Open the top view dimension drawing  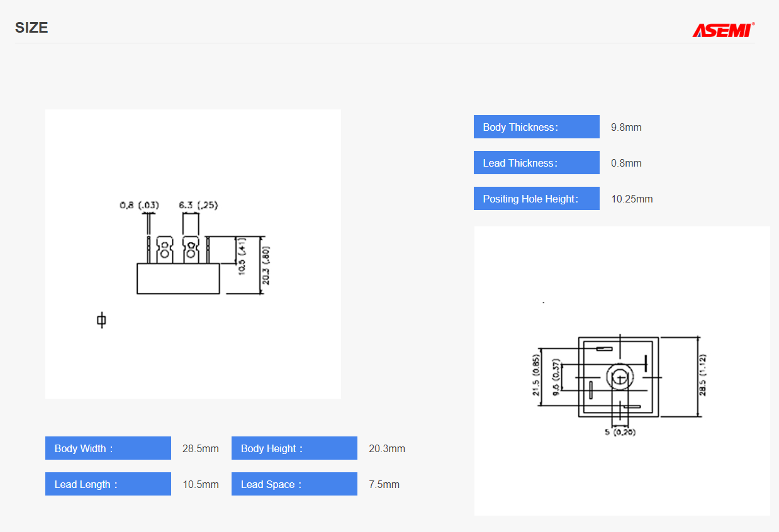tap(622, 371)
